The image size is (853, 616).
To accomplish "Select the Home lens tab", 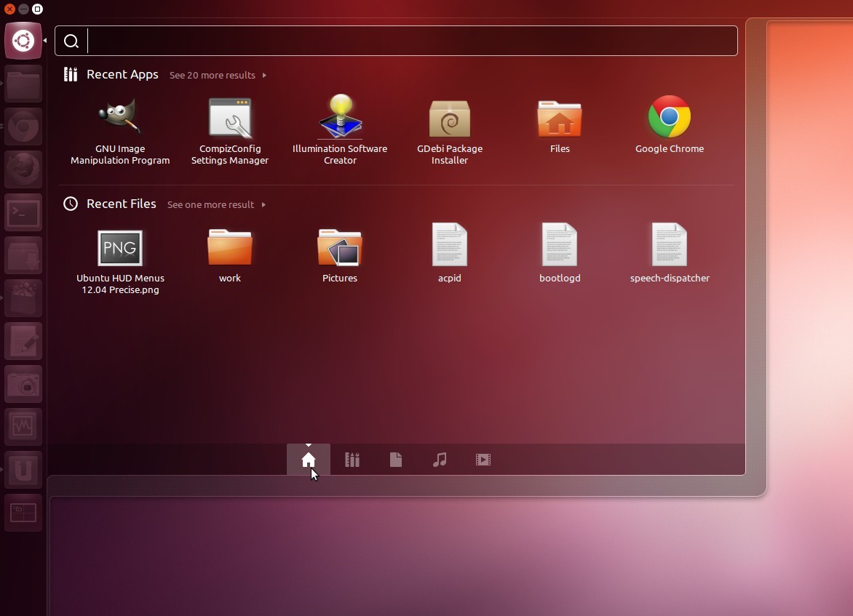I will [309, 460].
